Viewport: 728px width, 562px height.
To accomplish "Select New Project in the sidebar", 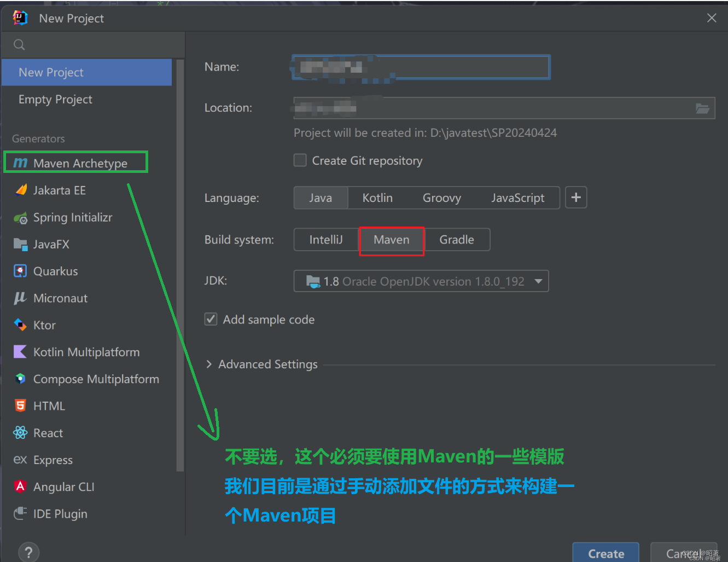I will [86, 72].
